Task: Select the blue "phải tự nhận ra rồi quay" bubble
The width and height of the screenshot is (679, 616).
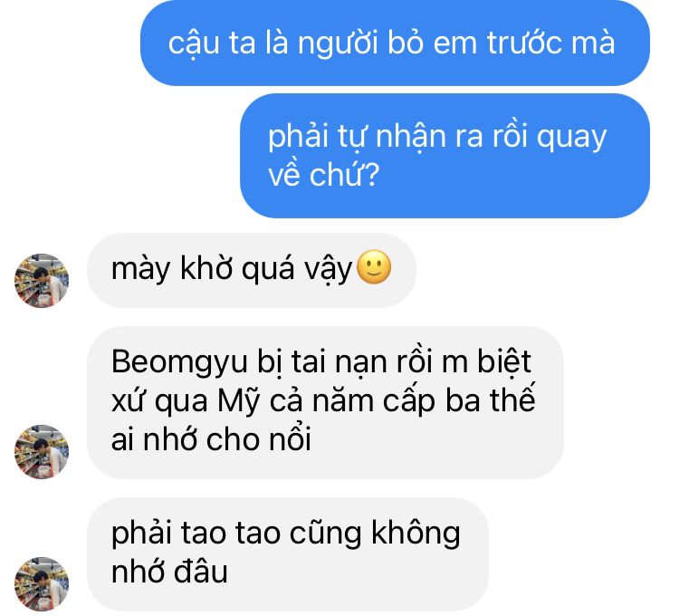Action: click(x=445, y=156)
